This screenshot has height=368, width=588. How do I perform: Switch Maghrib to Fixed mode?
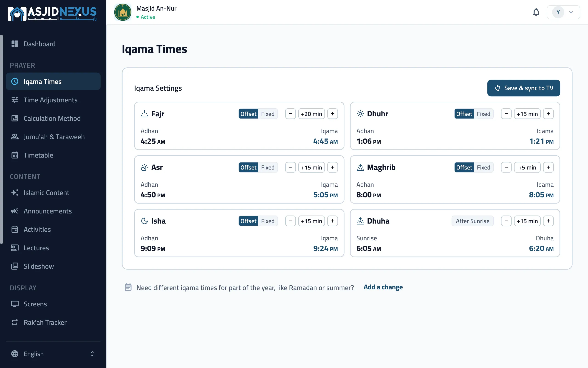pos(483,167)
